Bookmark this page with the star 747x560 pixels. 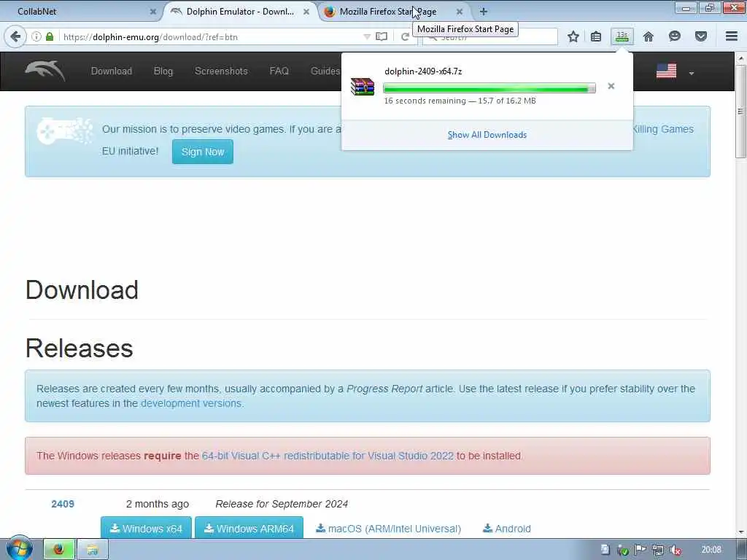[x=573, y=36]
